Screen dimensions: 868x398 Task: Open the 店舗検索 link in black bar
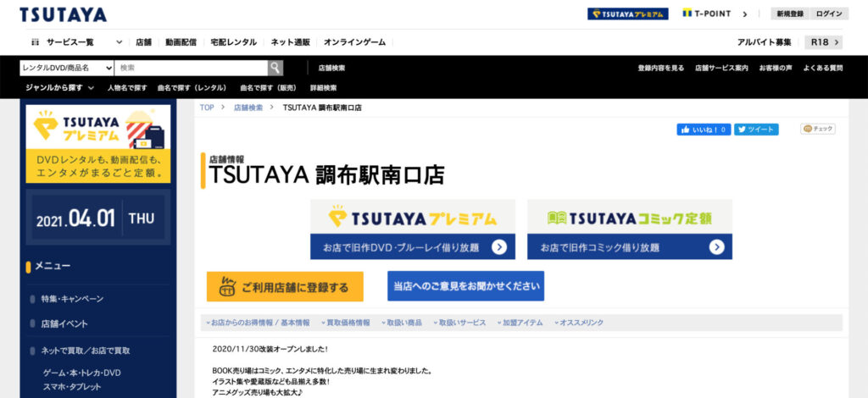pos(331,68)
